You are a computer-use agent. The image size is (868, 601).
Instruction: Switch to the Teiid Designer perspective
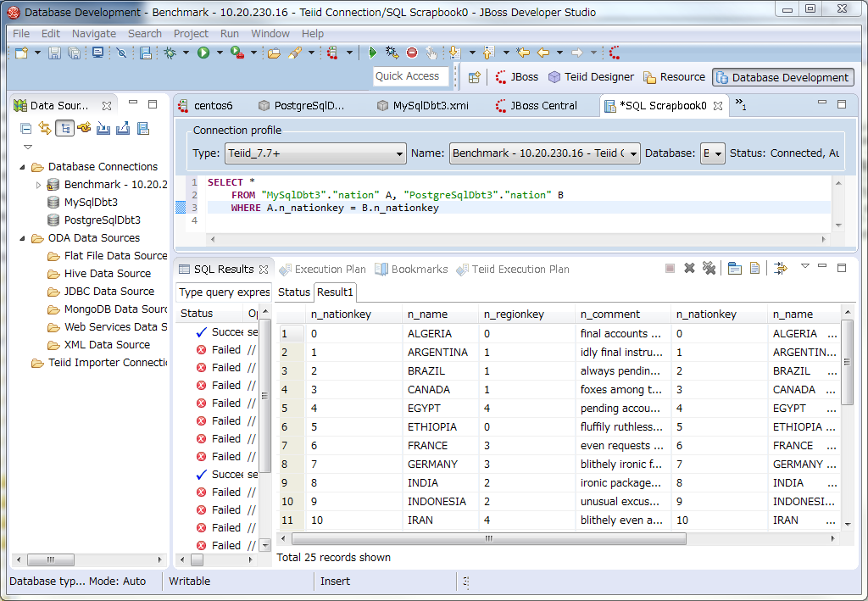[591, 77]
